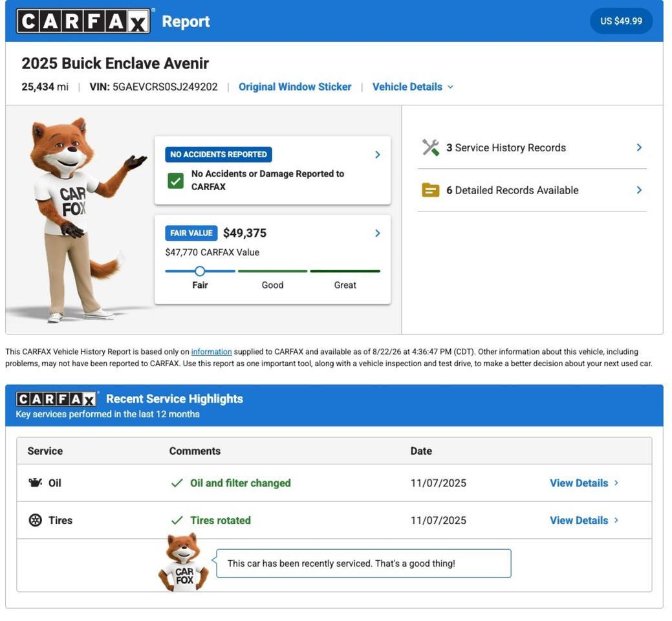This screenshot has height=621, width=672.
Task: Click the green no-accidents checkmark box
Action: pyautogui.click(x=176, y=181)
